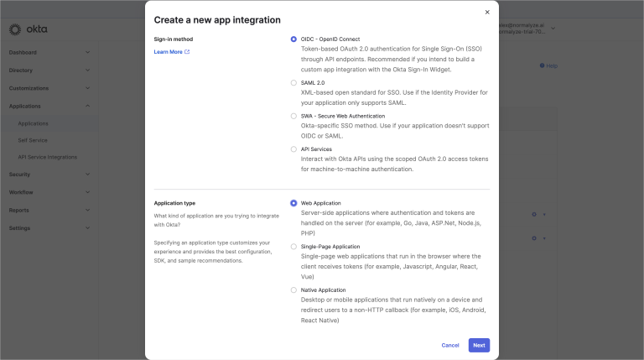644x360 pixels.
Task: Expand the Directory sidebar section
Action: point(87,70)
